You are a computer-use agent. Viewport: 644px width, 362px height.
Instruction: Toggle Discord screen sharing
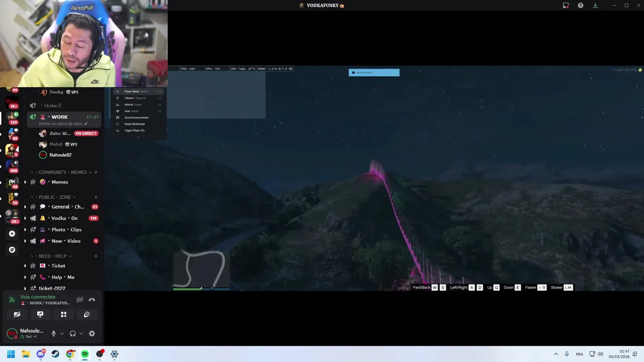[40, 314]
